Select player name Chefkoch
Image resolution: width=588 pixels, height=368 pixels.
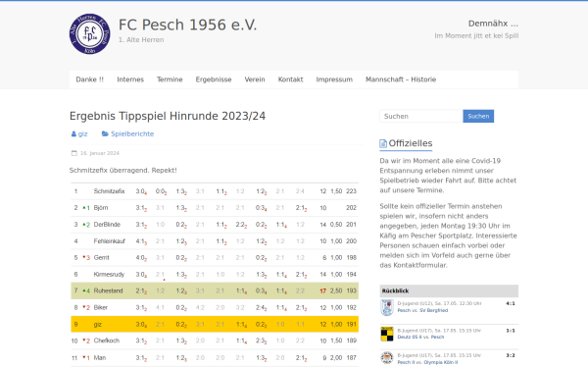click(x=107, y=341)
